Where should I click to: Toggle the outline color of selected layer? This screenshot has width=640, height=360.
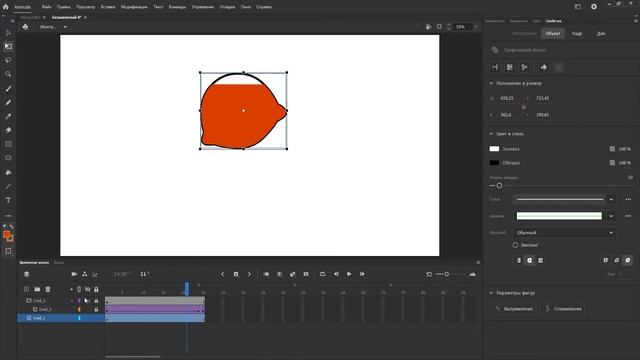click(x=79, y=318)
